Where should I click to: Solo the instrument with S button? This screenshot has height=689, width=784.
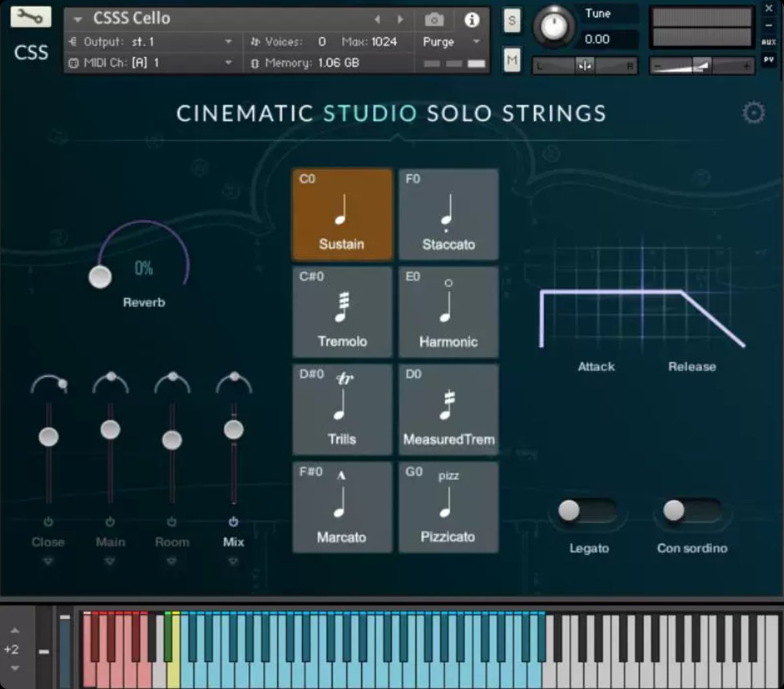[x=512, y=21]
